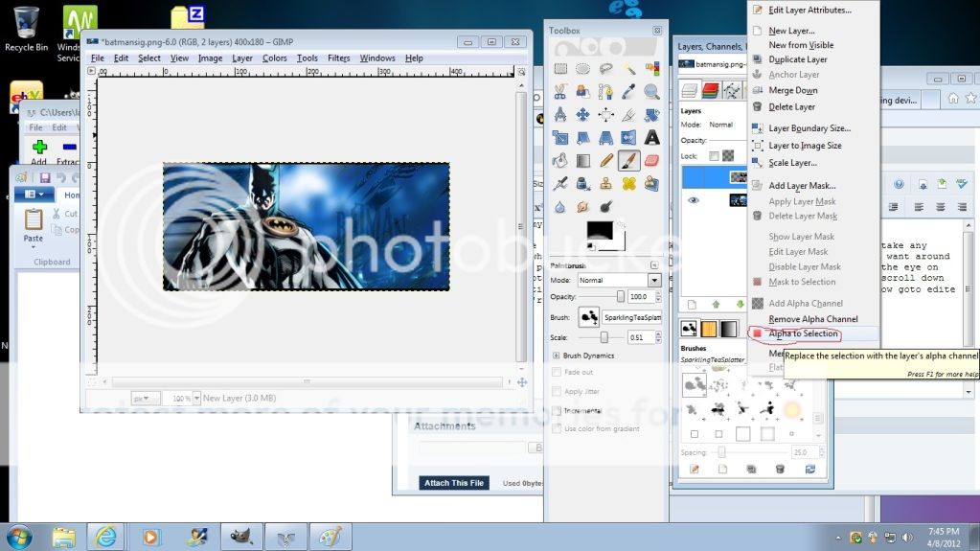Screen dimensions: 980x551
Task: Select the Shear tool
Action: point(582,138)
